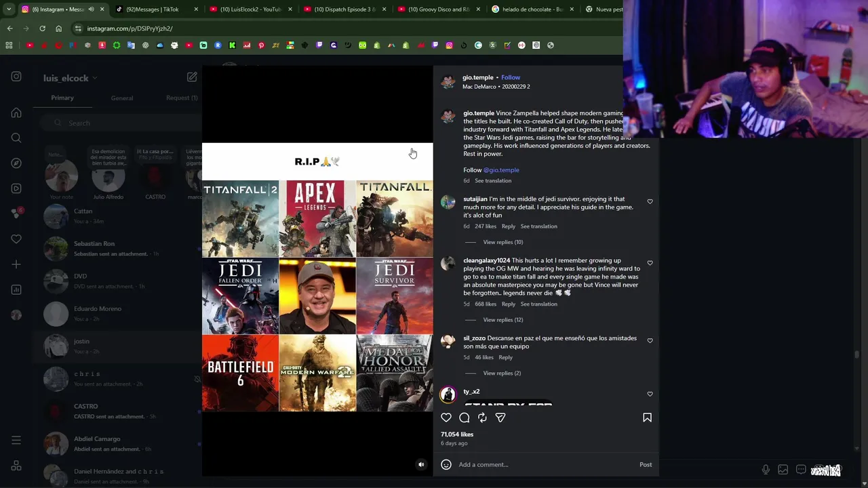The height and width of the screenshot is (488, 868).
Task: Open Sebastian Ron conversation
Action: click(x=119, y=248)
